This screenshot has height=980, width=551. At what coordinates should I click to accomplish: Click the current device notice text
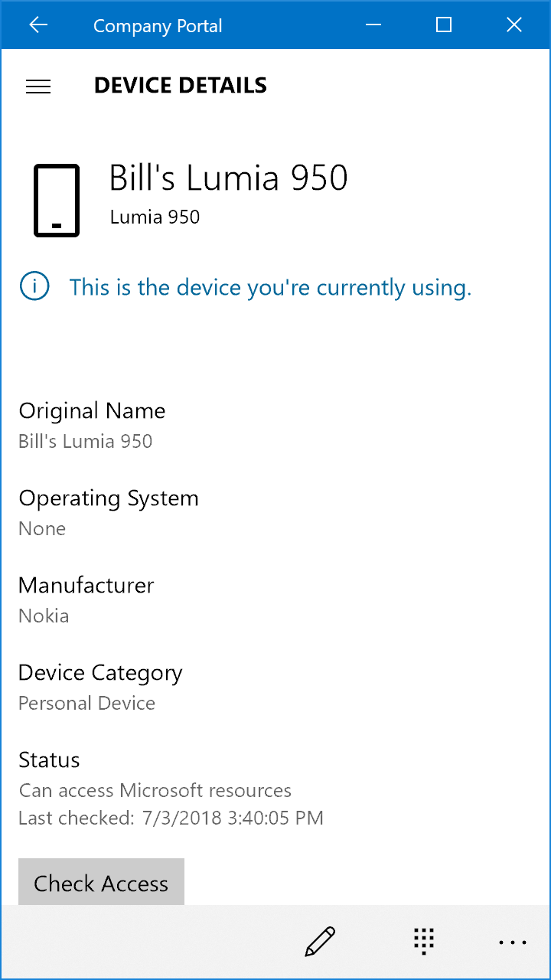pyautogui.click(x=270, y=288)
